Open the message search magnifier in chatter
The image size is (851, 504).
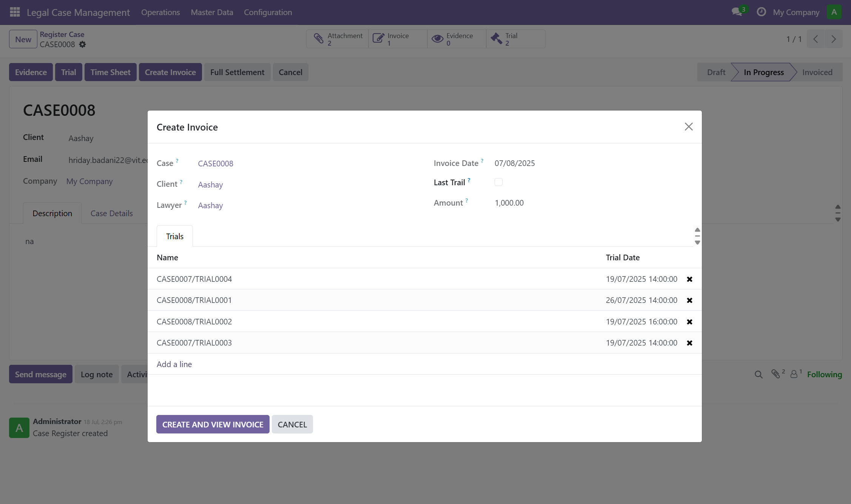(x=758, y=374)
